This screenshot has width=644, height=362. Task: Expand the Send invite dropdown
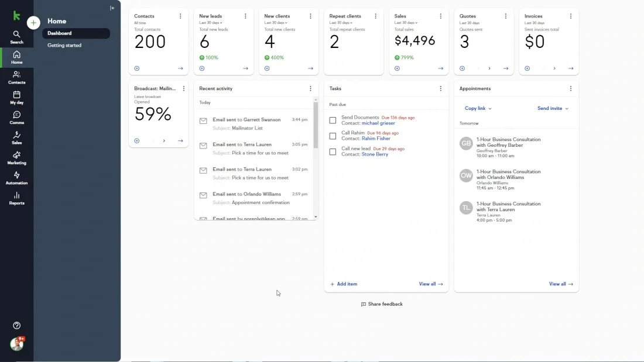pyautogui.click(x=551, y=108)
